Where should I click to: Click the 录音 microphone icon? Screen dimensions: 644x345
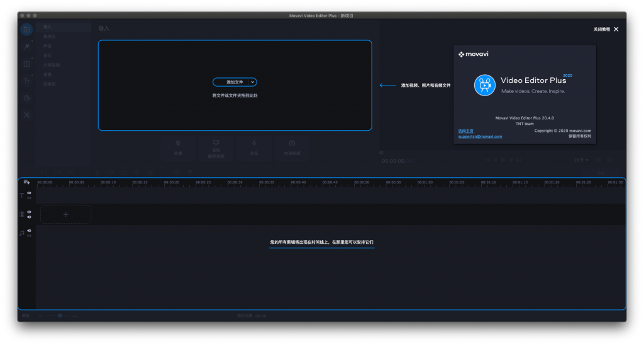pyautogui.click(x=254, y=143)
